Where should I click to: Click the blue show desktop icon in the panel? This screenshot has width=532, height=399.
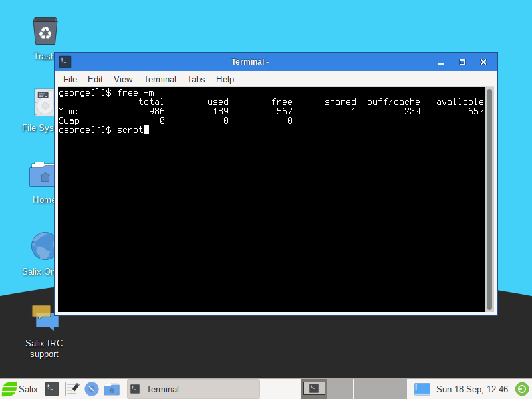422,389
